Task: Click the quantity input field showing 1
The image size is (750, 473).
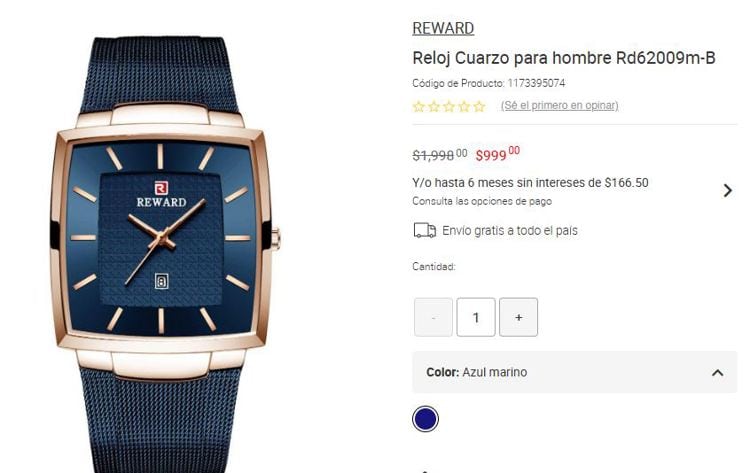Action: 476,317
